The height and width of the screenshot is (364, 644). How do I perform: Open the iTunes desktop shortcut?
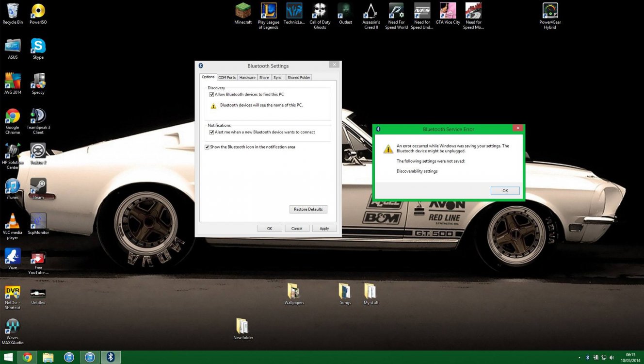pos(13,189)
